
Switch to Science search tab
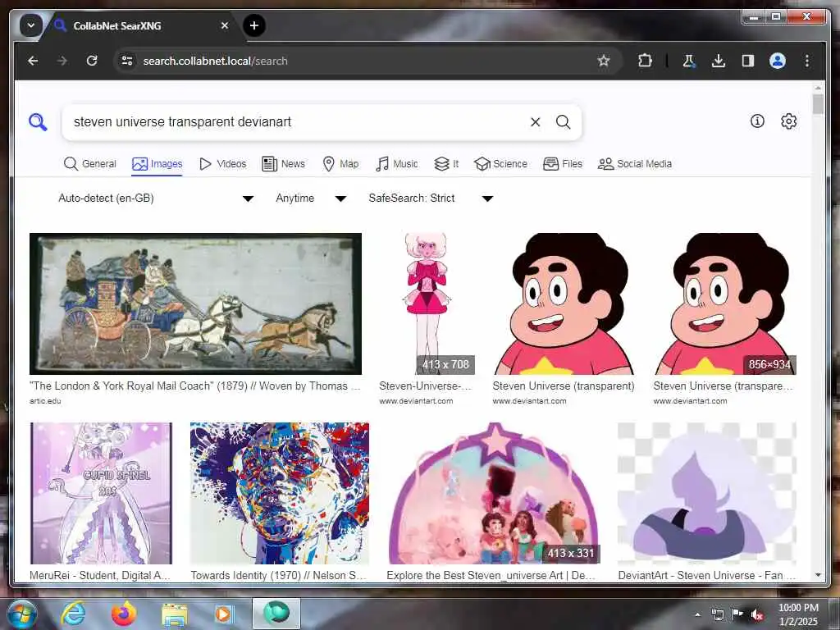[500, 164]
